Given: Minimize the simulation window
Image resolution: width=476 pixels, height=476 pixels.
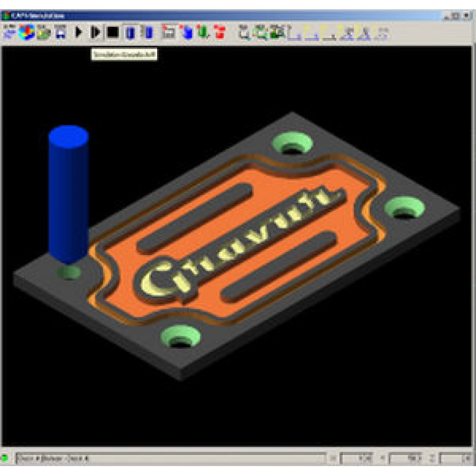Looking at the screenshot, I should [447, 16].
